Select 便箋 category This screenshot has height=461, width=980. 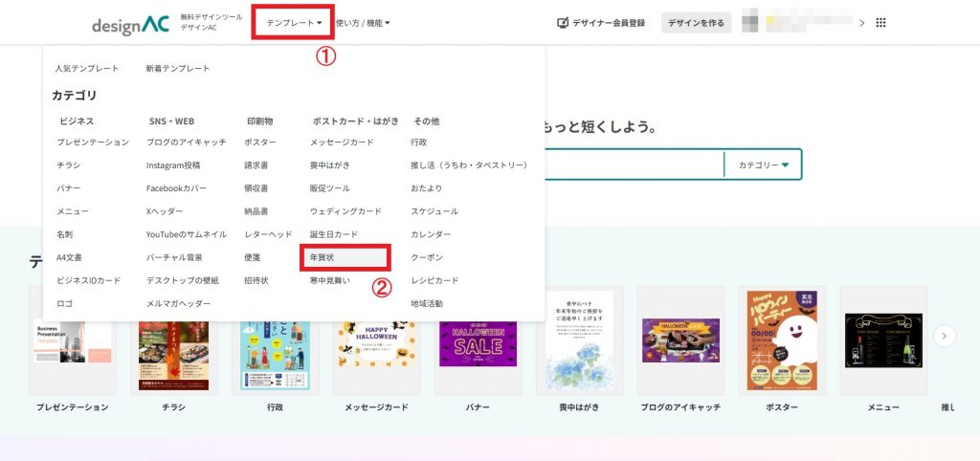click(x=253, y=257)
